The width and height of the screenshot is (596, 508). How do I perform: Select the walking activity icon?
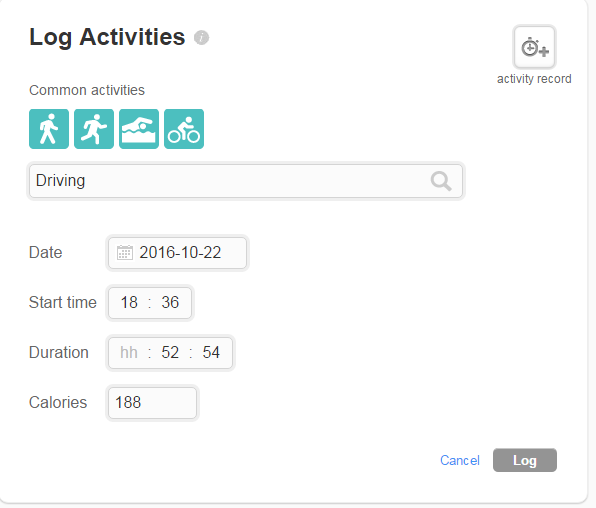(49, 129)
